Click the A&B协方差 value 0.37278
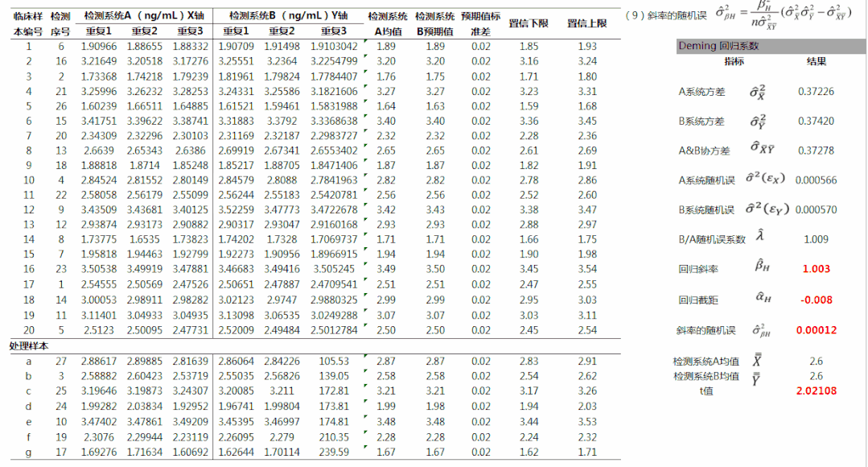This screenshot has width=868, height=467. [x=816, y=151]
